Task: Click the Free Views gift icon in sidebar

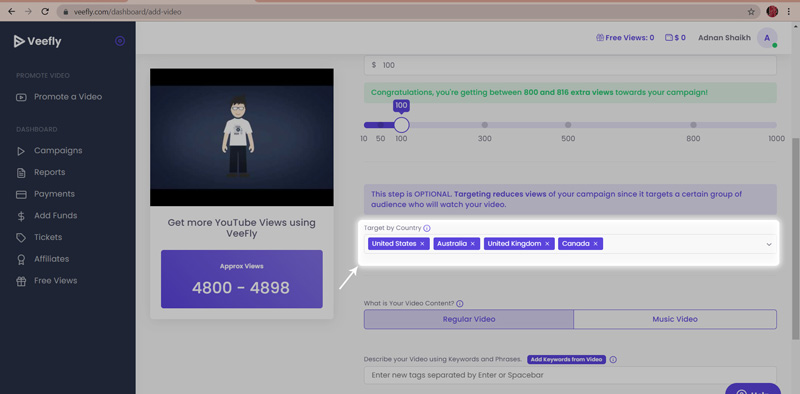Action: (x=21, y=281)
